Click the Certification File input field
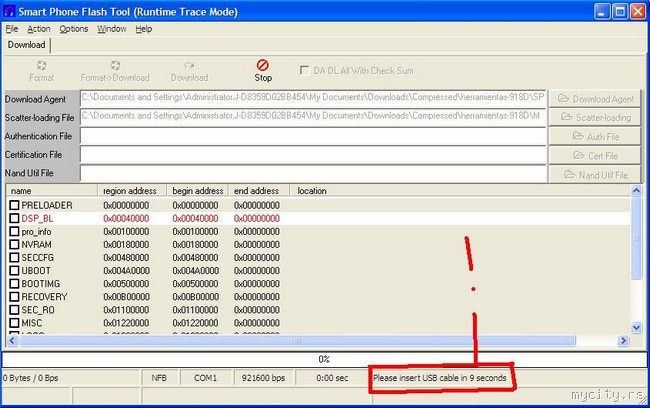This screenshot has height=408, width=650. (313, 155)
